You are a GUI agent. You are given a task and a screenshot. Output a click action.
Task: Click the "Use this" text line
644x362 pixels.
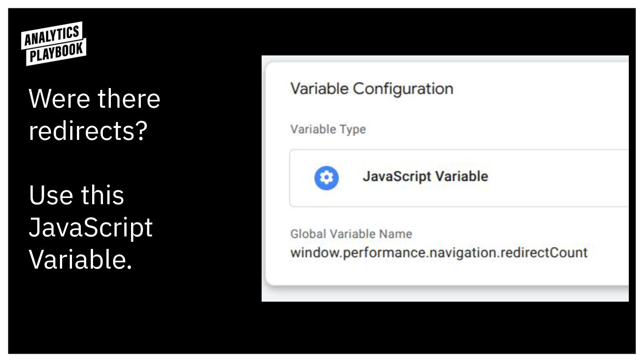tap(76, 195)
